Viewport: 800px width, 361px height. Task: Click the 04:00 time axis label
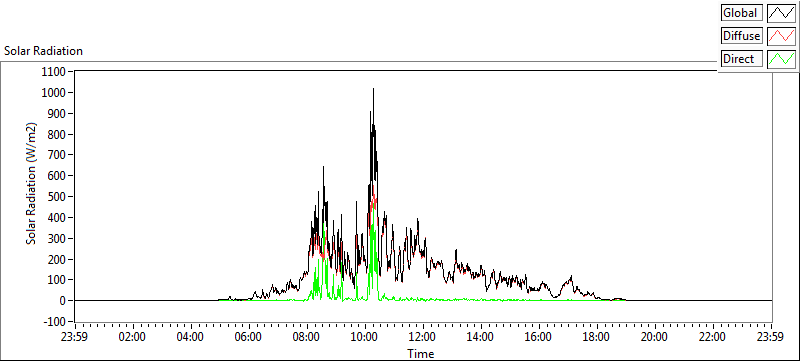191,337
